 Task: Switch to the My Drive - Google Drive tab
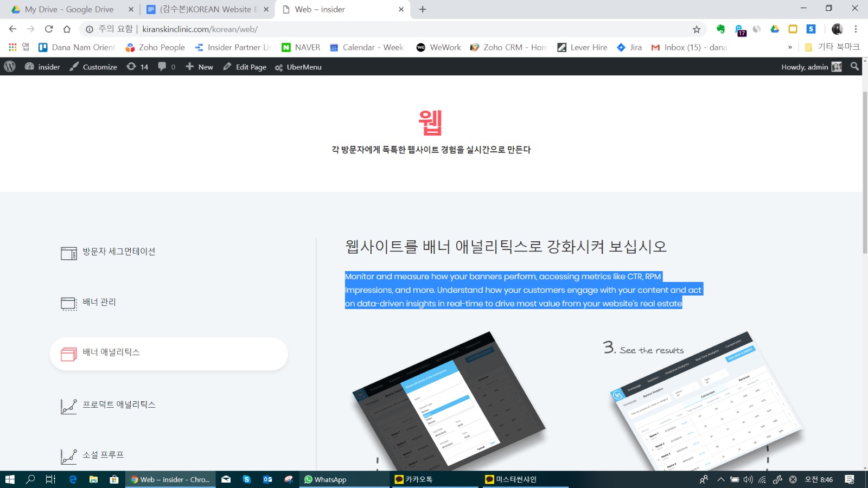69,9
